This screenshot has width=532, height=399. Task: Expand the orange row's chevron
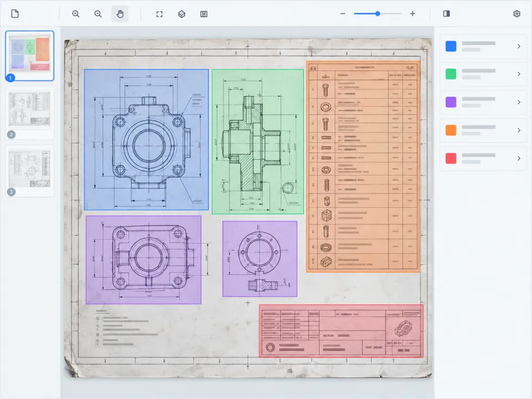coord(519,130)
